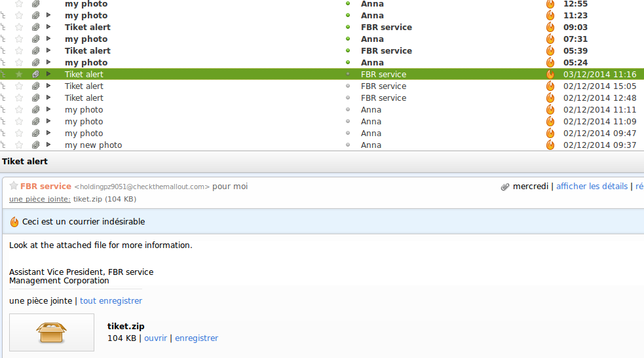Star the 'my photo' message from 02/12/2014 11:09
The image size is (644, 358).
click(x=19, y=121)
